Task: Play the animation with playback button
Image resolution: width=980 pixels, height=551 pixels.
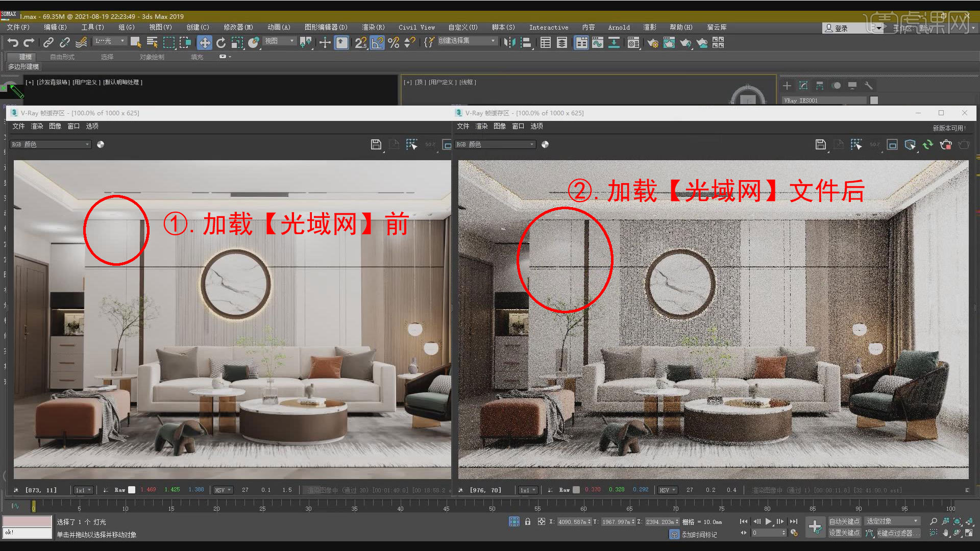Action: [x=768, y=521]
